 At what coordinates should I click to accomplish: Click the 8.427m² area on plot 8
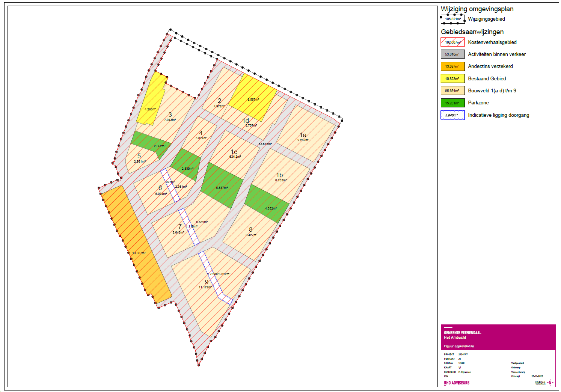[x=252, y=235]
